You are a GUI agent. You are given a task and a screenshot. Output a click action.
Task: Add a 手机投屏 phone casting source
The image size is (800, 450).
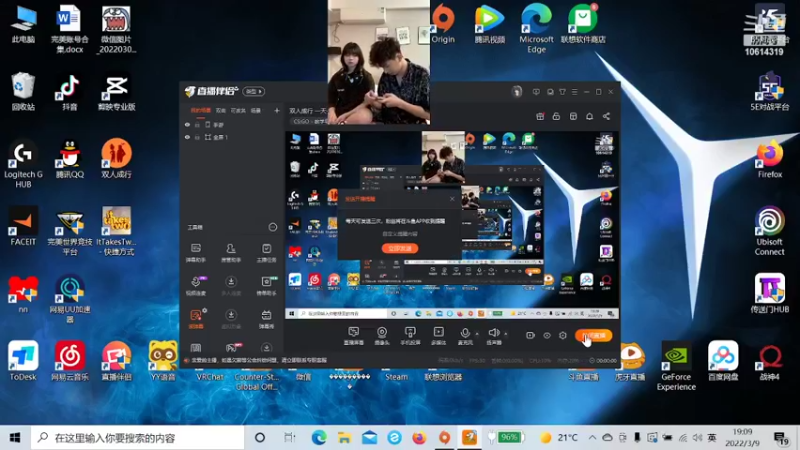tap(410, 336)
